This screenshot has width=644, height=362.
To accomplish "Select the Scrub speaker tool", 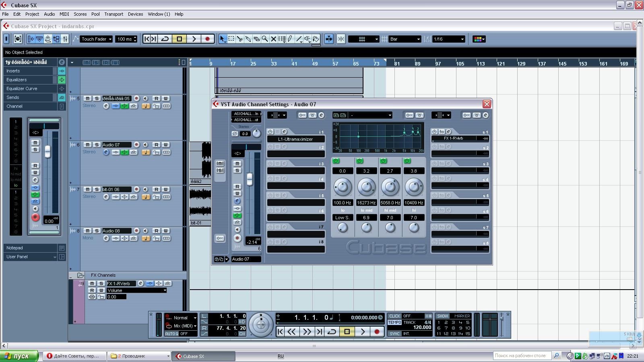I will (x=308, y=39).
